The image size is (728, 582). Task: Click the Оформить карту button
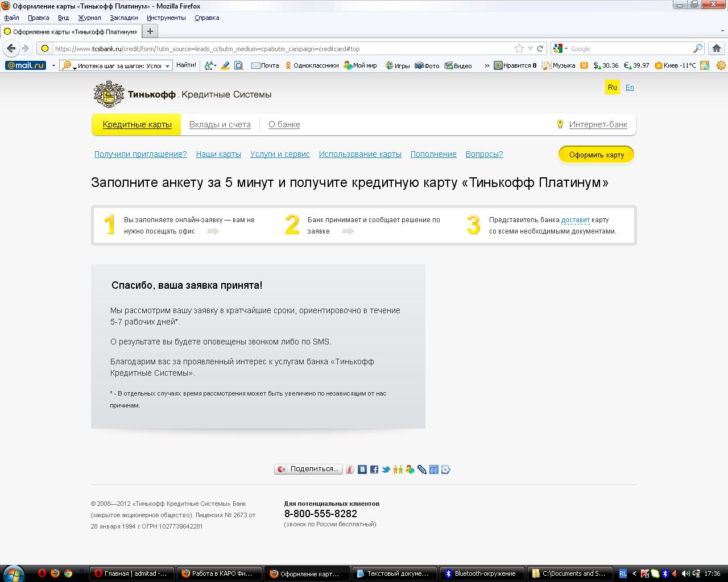tap(597, 155)
